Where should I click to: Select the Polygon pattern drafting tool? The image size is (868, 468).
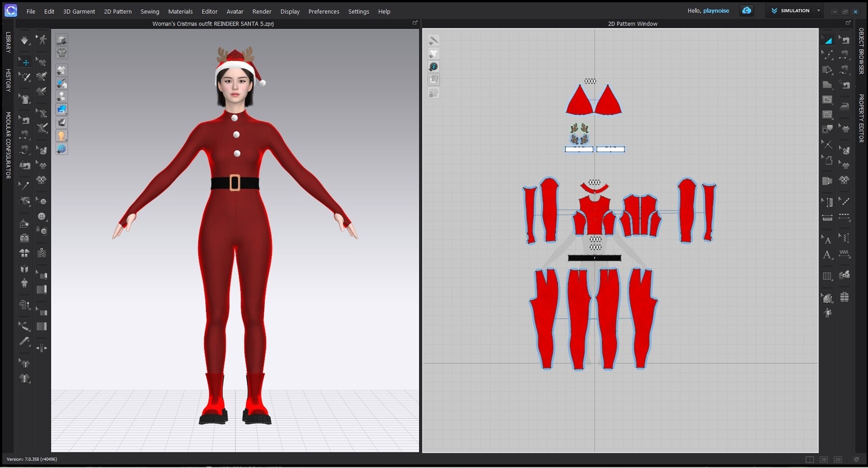coord(827,84)
